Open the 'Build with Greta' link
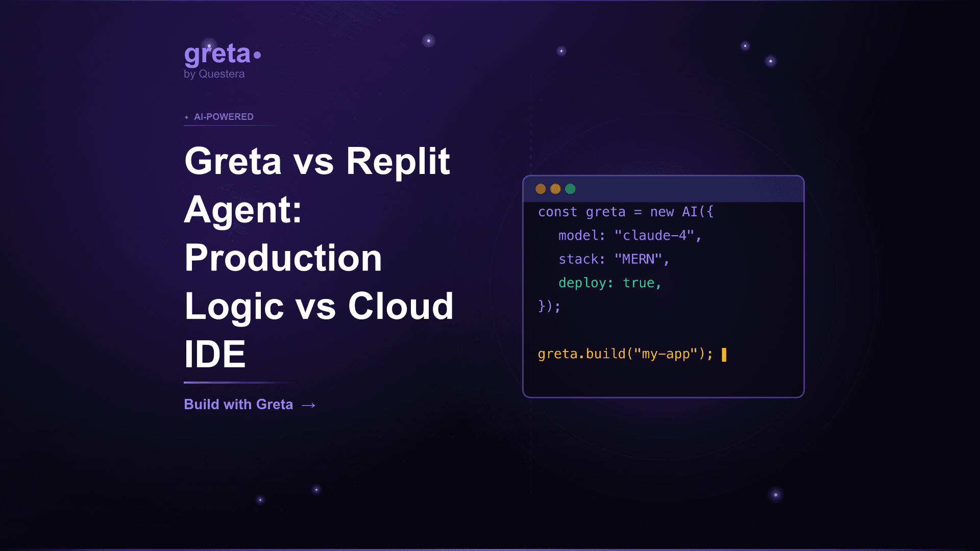This screenshot has width=980, height=551. coord(250,405)
